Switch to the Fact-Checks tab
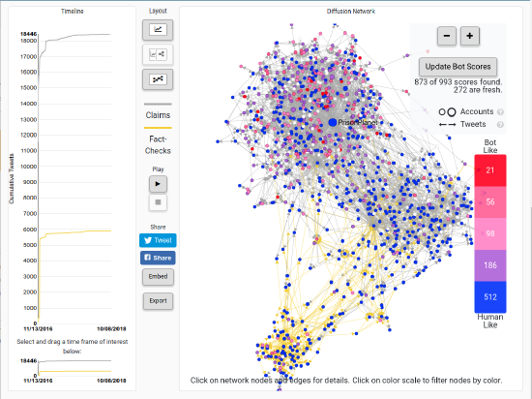 click(x=158, y=144)
